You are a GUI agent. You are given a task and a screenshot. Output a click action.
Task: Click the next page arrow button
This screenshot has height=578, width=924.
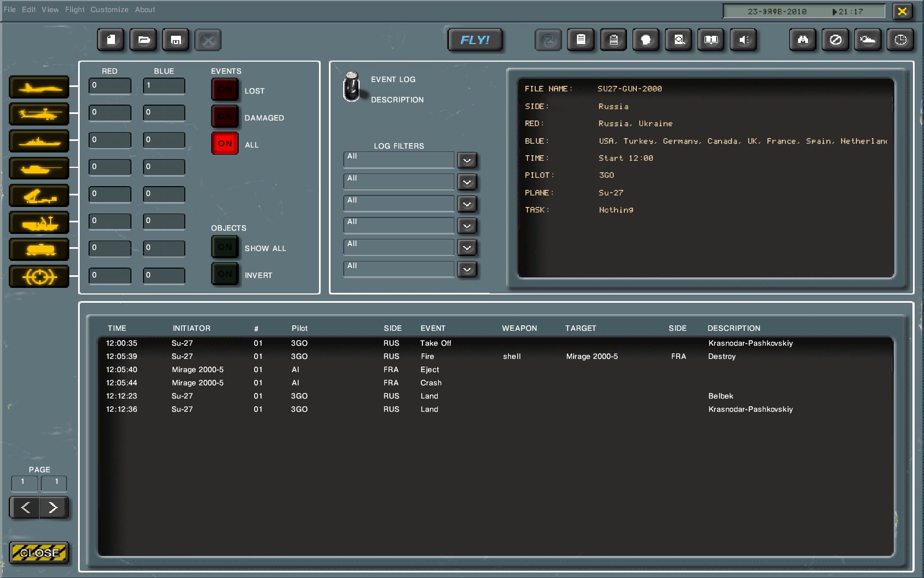click(53, 508)
